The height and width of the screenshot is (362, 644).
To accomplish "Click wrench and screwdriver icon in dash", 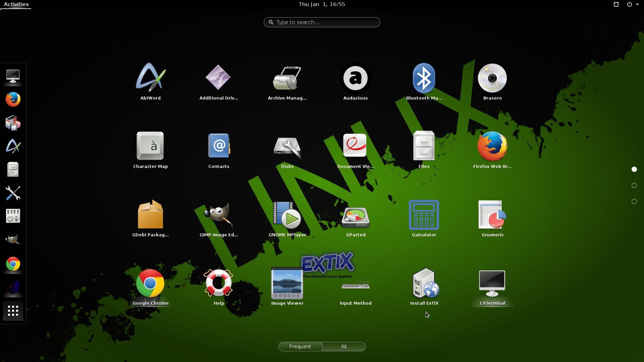I will tap(13, 193).
